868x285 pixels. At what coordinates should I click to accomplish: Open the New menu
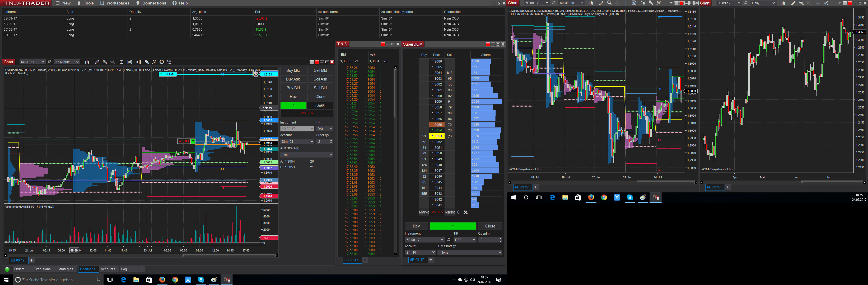[63, 3]
